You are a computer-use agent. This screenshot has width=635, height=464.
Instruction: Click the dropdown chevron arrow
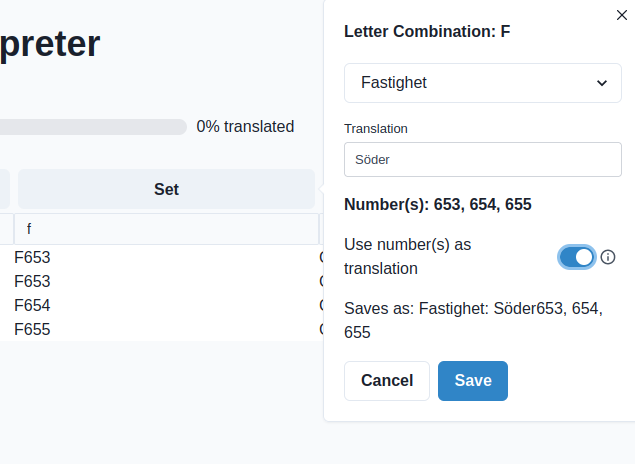click(602, 83)
